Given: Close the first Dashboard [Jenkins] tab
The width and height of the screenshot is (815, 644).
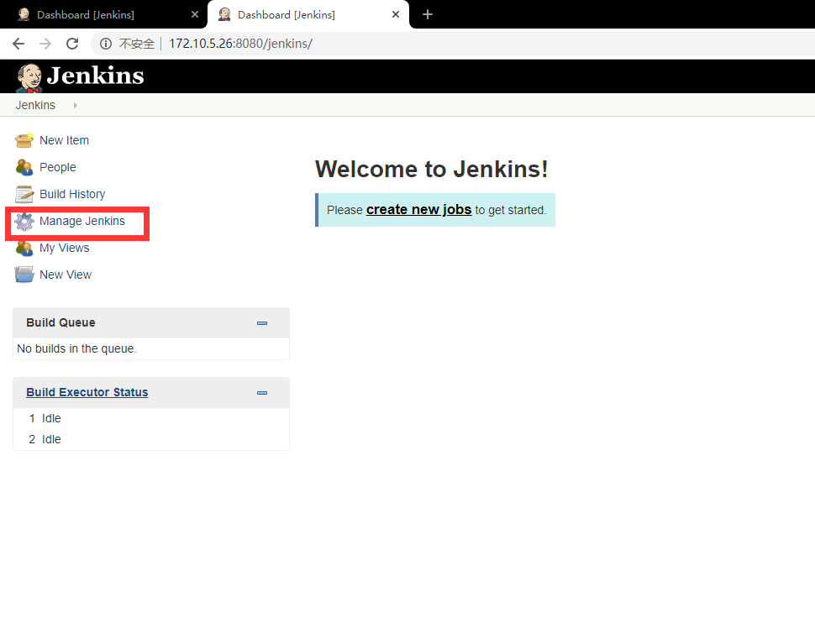Looking at the screenshot, I should (x=195, y=14).
